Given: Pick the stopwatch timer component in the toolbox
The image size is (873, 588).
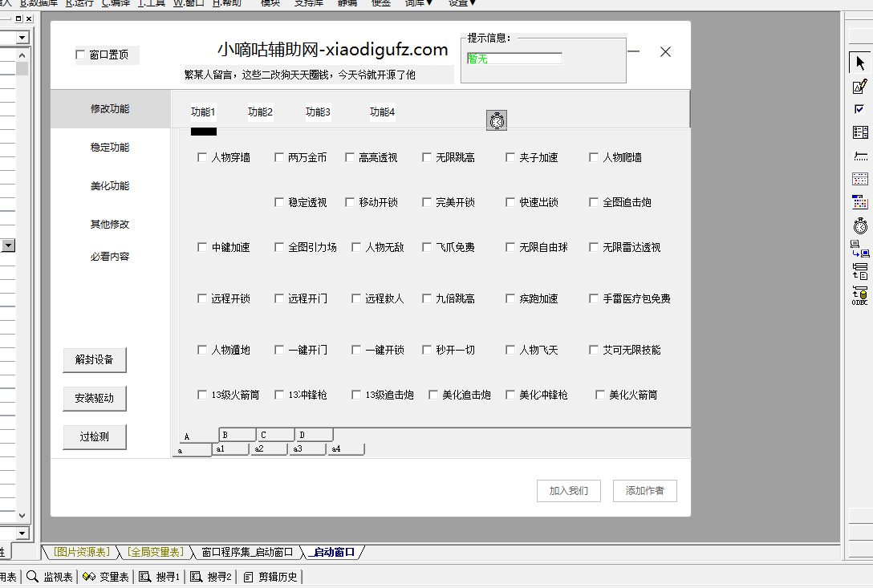Looking at the screenshot, I should (x=860, y=225).
